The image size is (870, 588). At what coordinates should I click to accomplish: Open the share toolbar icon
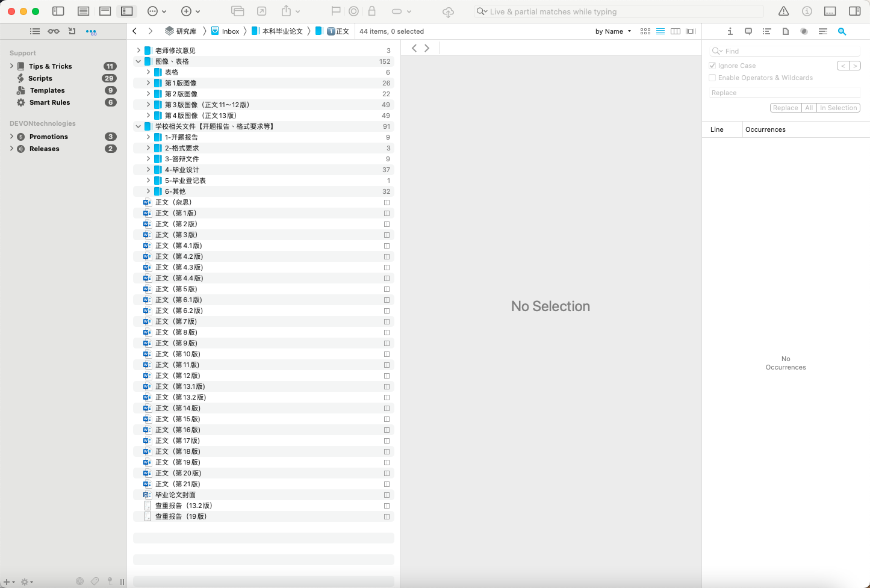tap(287, 11)
